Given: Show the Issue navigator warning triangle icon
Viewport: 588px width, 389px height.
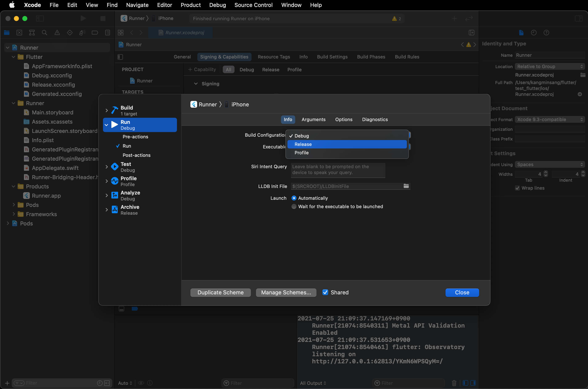Looking at the screenshot, I should pyautogui.click(x=57, y=33).
